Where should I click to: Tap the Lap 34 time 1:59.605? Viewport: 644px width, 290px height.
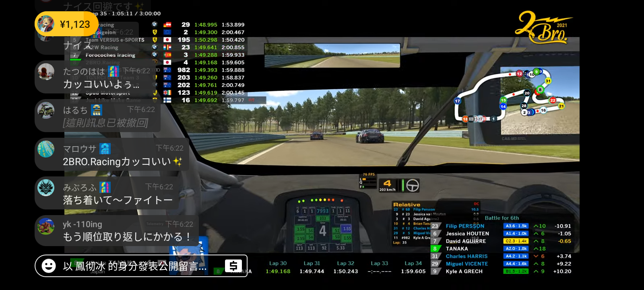[x=413, y=271]
